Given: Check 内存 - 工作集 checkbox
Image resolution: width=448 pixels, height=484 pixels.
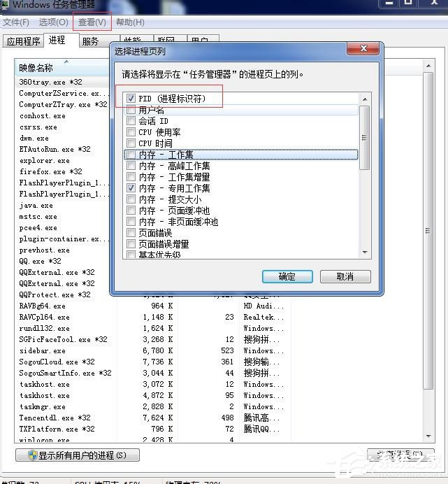Looking at the screenshot, I should [x=131, y=155].
